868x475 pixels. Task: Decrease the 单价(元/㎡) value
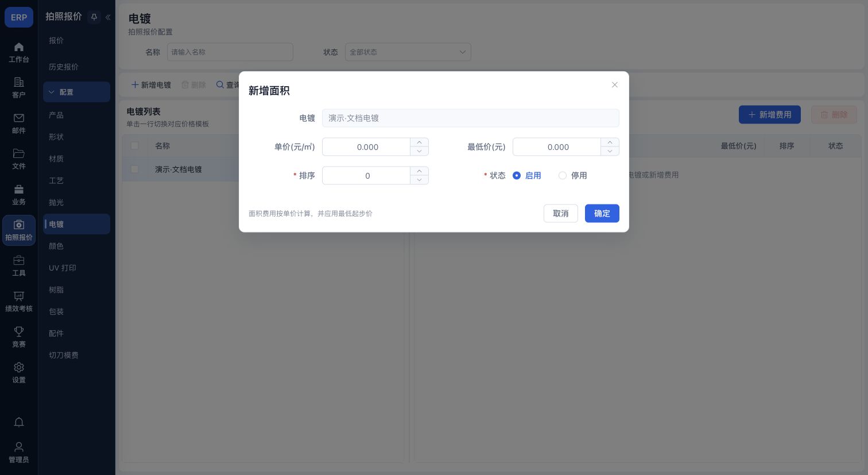point(420,151)
